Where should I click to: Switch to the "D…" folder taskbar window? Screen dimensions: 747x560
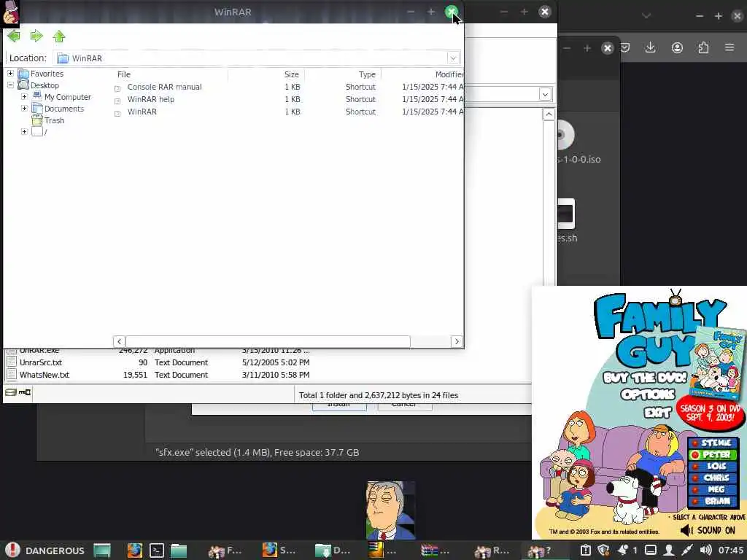(x=332, y=551)
